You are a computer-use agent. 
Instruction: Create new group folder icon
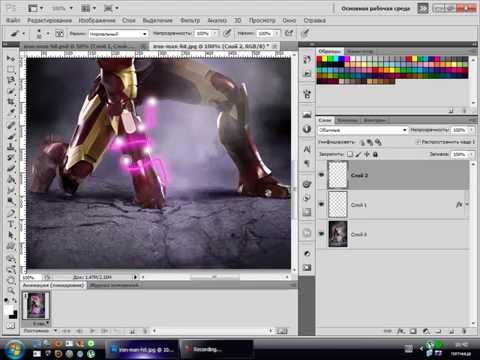tap(438, 331)
